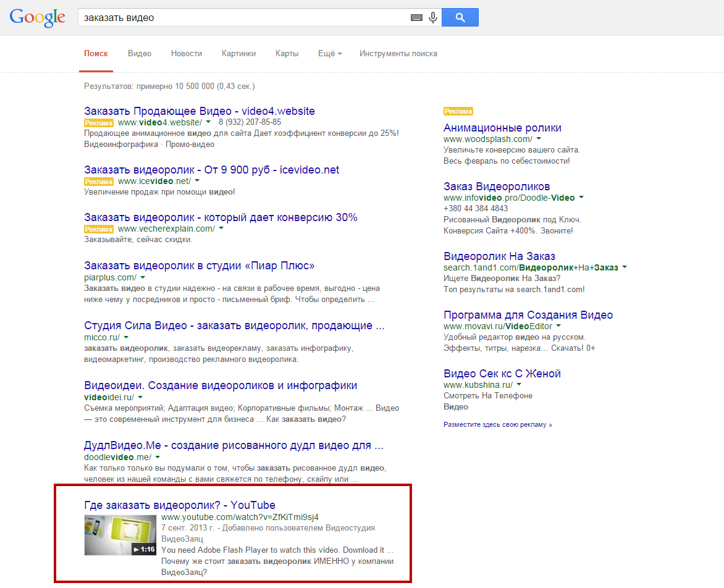Expand arrow next to www.vecherexplain.com
Viewport: 724px width, 588px height.
click(x=221, y=229)
